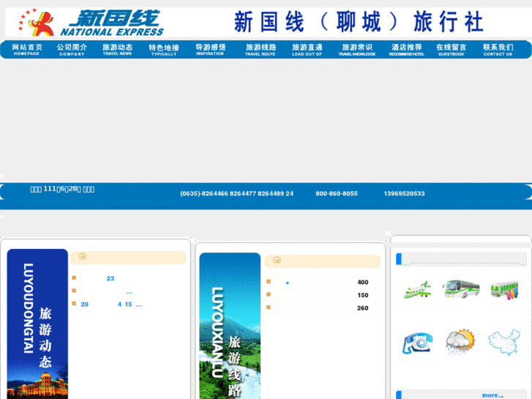Click bullet icon beside route priced 150
532x399 pixels.
(x=269, y=294)
